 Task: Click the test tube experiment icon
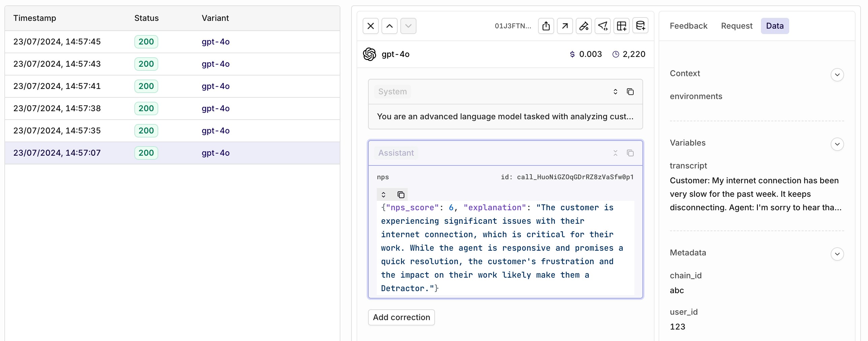(583, 26)
